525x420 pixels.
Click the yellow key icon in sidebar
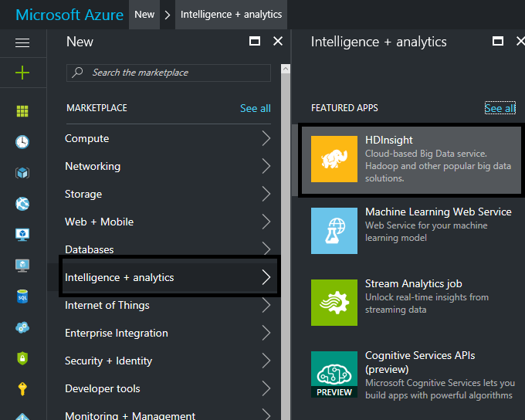22,388
